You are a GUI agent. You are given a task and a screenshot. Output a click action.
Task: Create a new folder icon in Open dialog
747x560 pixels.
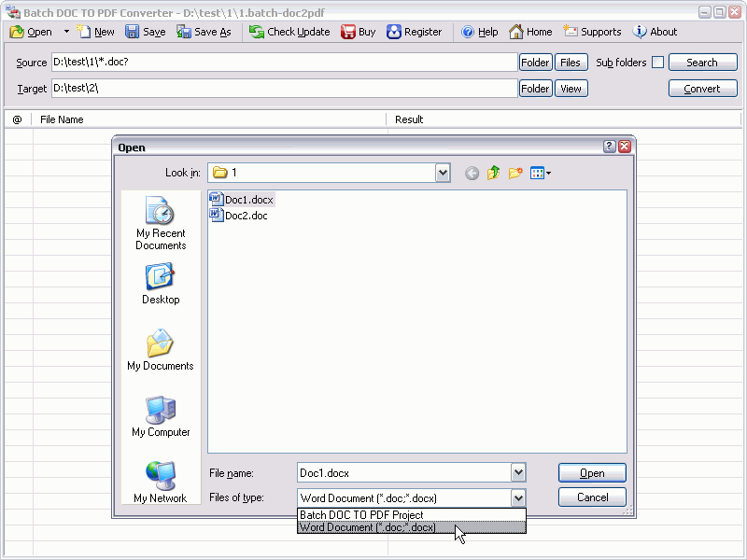515,173
